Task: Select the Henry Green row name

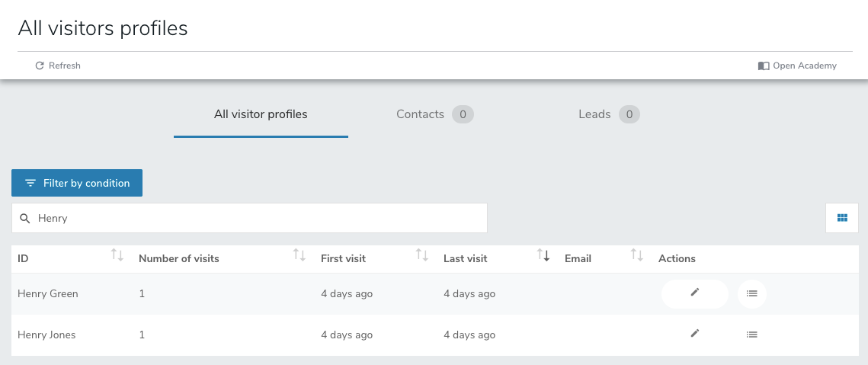Action: point(47,293)
